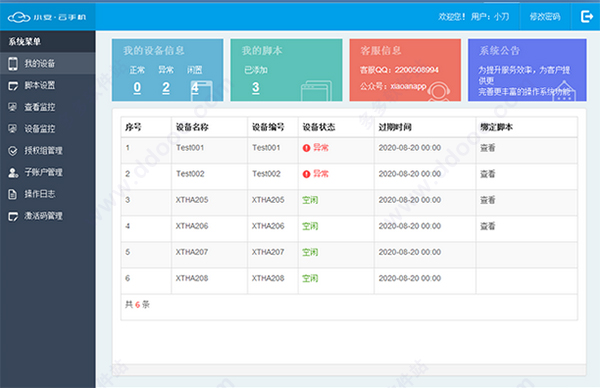Click device name XTHA207 in the table
600x388 pixels.
click(x=192, y=252)
